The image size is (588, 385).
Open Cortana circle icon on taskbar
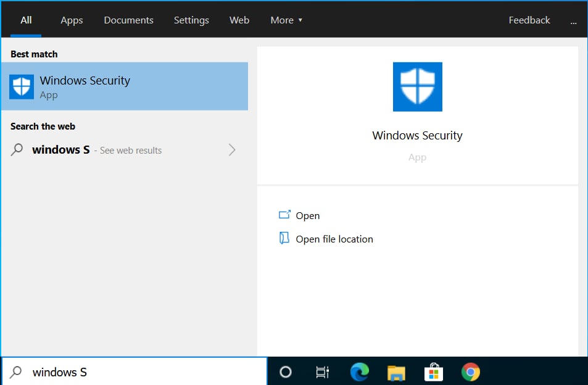[x=285, y=372]
